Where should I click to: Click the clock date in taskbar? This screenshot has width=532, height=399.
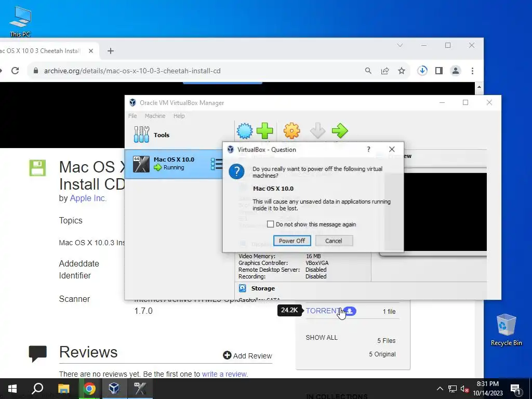point(488,389)
